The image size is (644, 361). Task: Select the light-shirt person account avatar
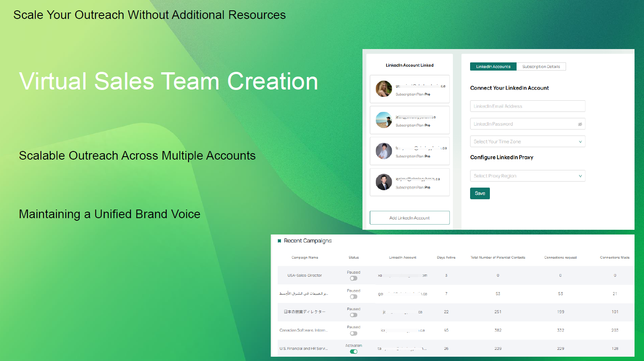coord(384,151)
